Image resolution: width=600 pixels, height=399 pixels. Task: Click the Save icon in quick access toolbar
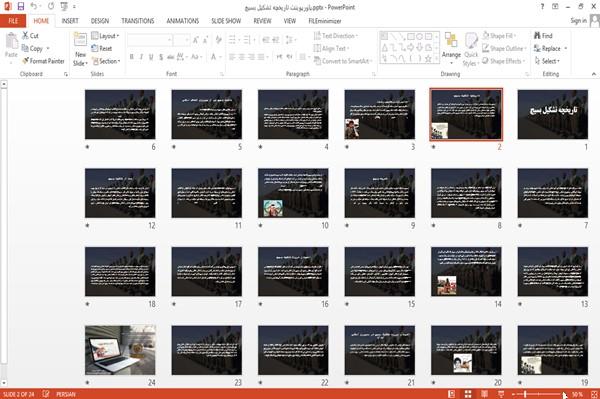21,6
